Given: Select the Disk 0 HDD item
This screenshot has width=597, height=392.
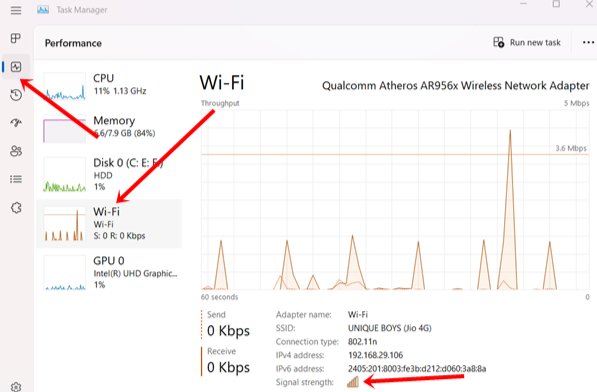Looking at the screenshot, I should coord(109,174).
